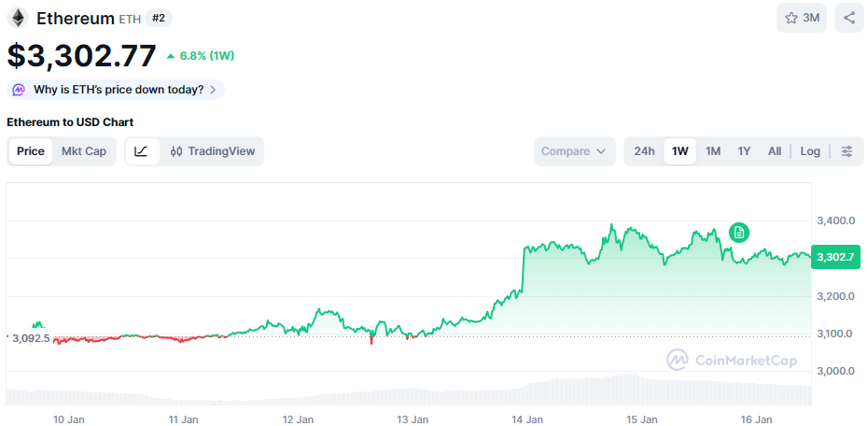The height and width of the screenshot is (426, 868).
Task: Click the 10 Jan date label
Action: [x=69, y=419]
